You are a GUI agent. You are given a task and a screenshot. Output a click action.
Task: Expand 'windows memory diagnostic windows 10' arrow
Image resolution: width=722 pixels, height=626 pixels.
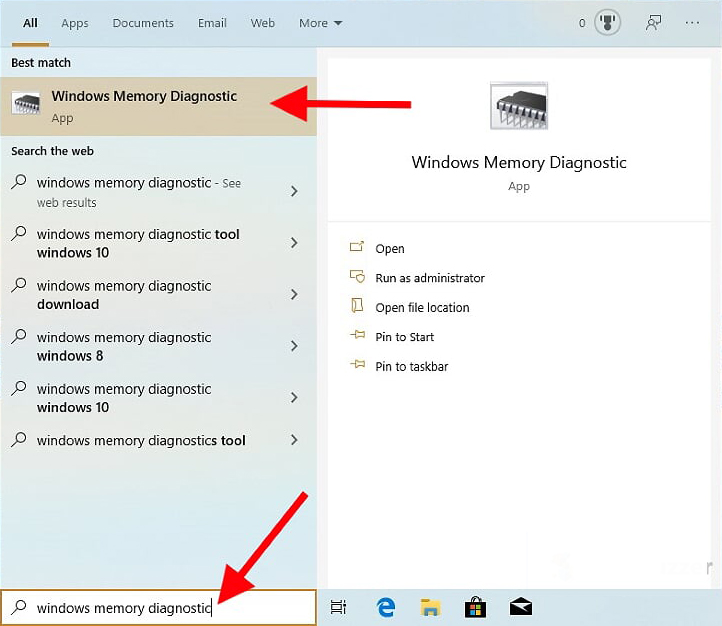click(294, 397)
